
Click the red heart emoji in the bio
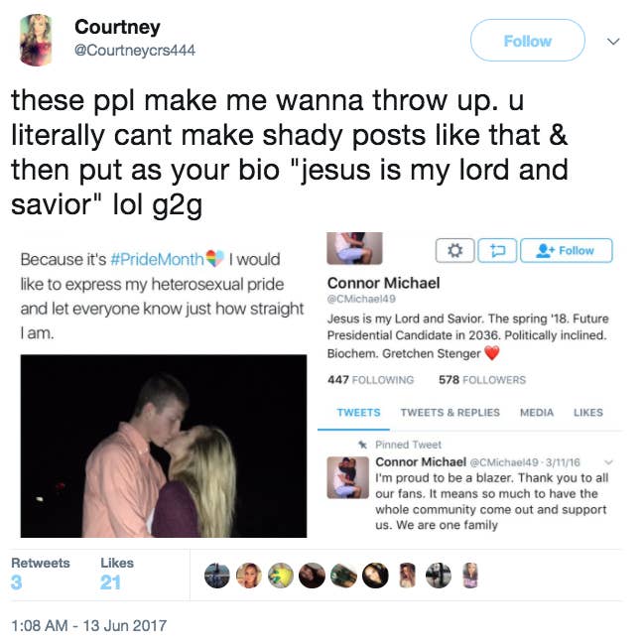(492, 353)
